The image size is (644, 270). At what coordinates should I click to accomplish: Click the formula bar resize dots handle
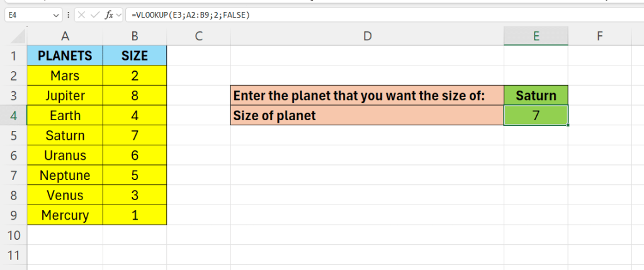pyautogui.click(x=69, y=14)
